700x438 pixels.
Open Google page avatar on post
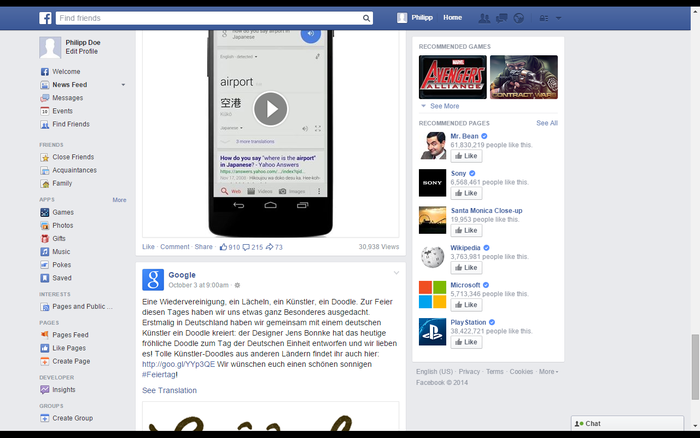click(x=153, y=280)
